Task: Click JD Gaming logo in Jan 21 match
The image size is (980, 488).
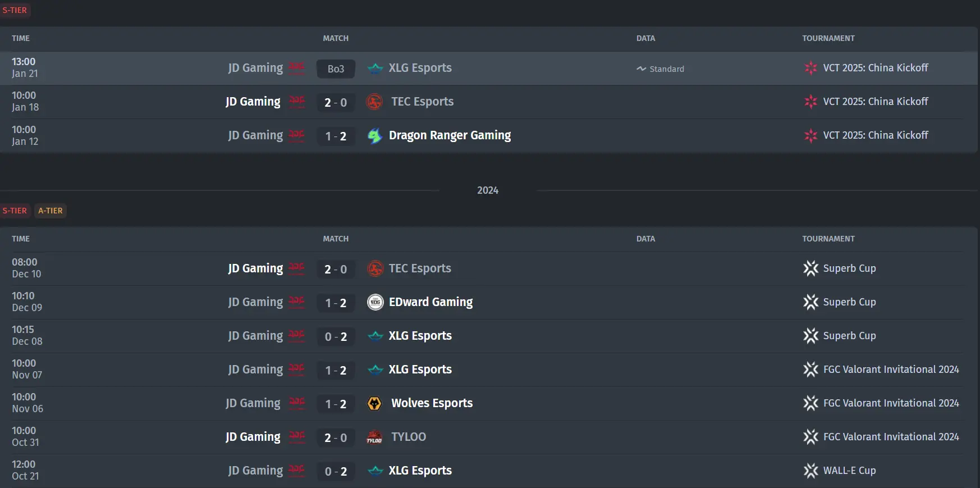Action: 296,69
